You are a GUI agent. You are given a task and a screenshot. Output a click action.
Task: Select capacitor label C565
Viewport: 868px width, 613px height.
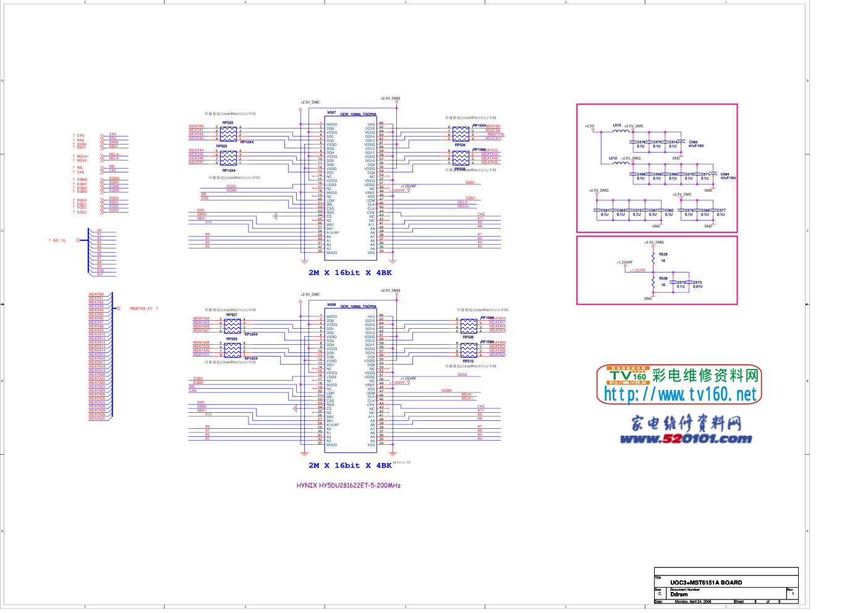(x=621, y=211)
